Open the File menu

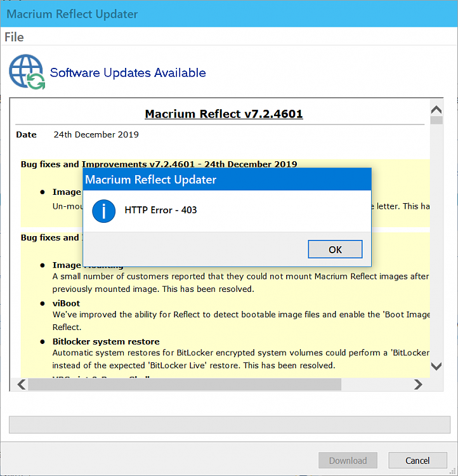14,37
